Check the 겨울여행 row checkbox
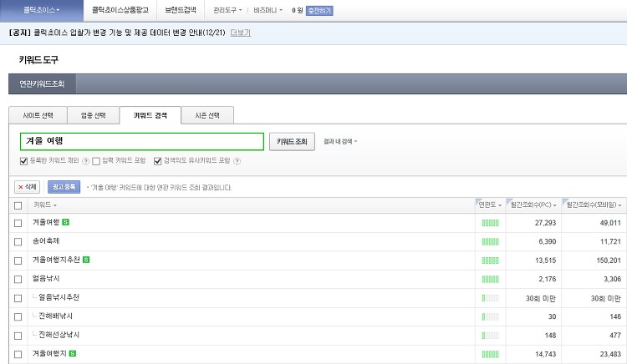Viewport: 627px width, 364px height. tap(18, 223)
